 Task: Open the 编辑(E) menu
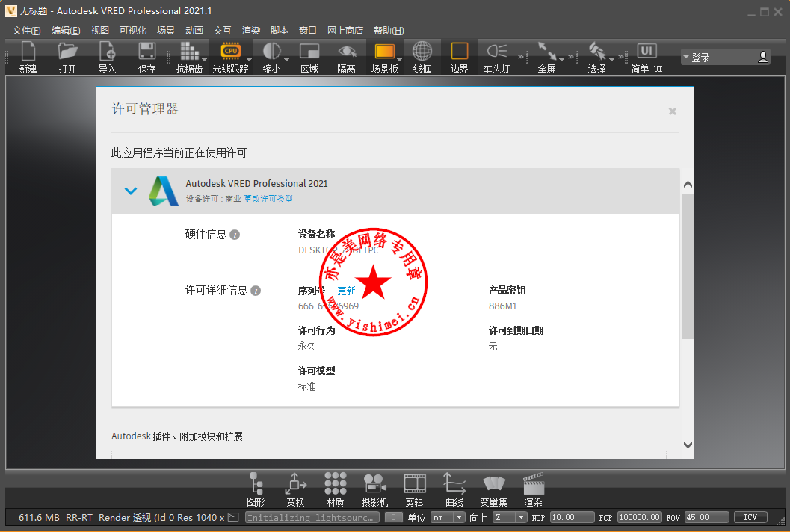point(66,30)
